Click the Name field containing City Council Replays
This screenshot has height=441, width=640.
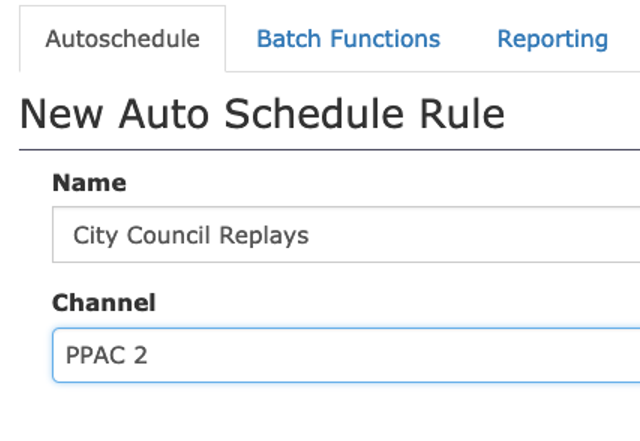346,235
